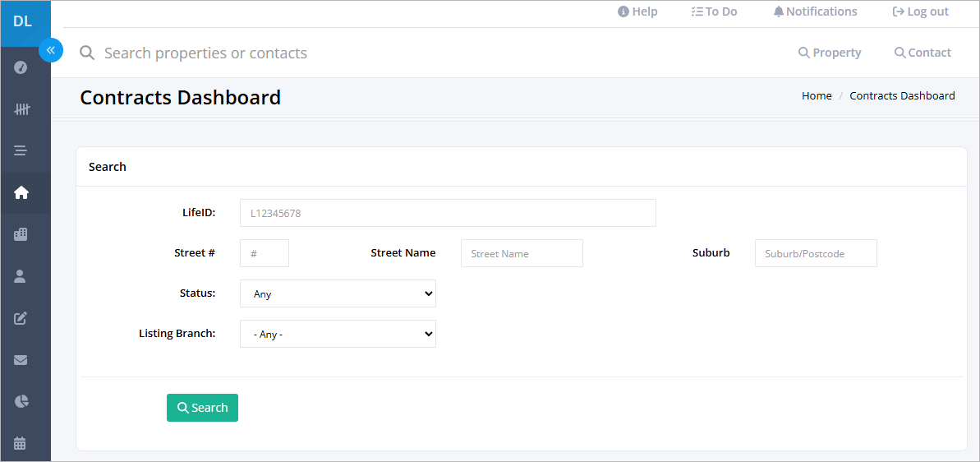Screen dimensions: 980x462
Task: Open Help in the top bar
Action: coord(637,12)
